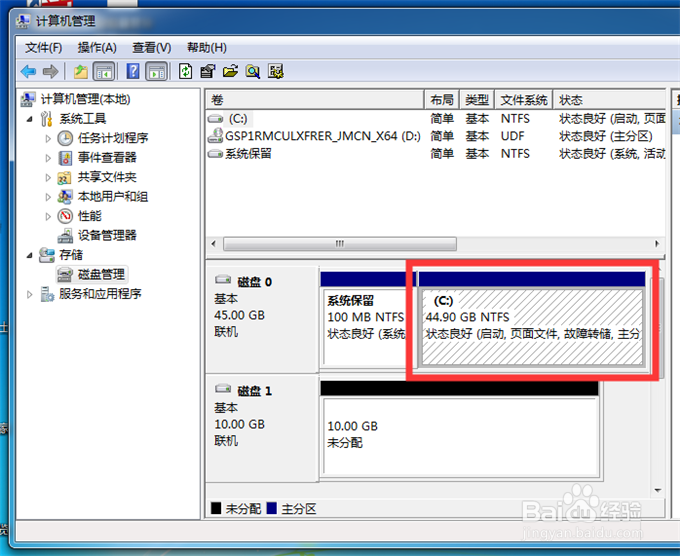Collapse the 系统工具 tree node
This screenshot has width=680, height=556.
(29, 119)
